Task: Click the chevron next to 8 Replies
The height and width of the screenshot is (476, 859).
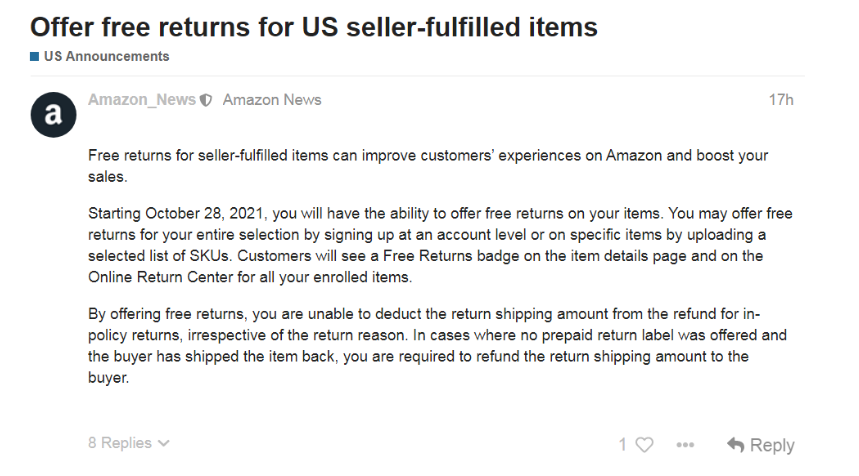Action: 163,443
